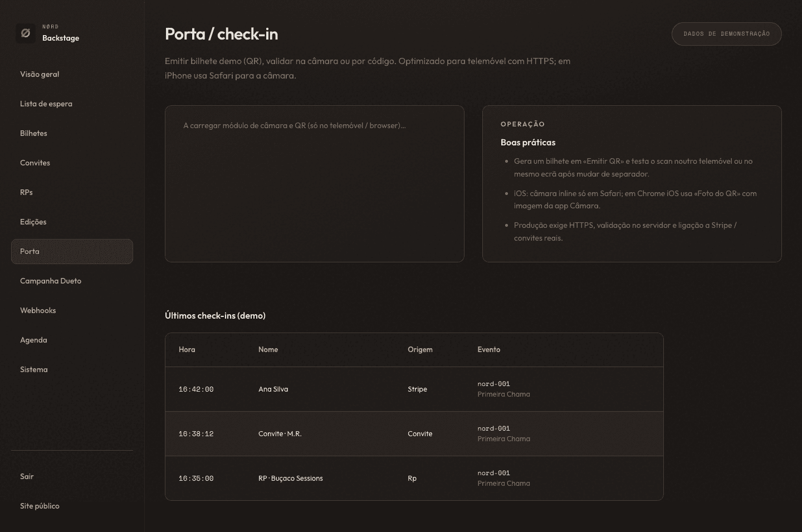The width and height of the screenshot is (802, 532).
Task: Select the Ana Silva check-in row
Action: pyautogui.click(x=414, y=389)
